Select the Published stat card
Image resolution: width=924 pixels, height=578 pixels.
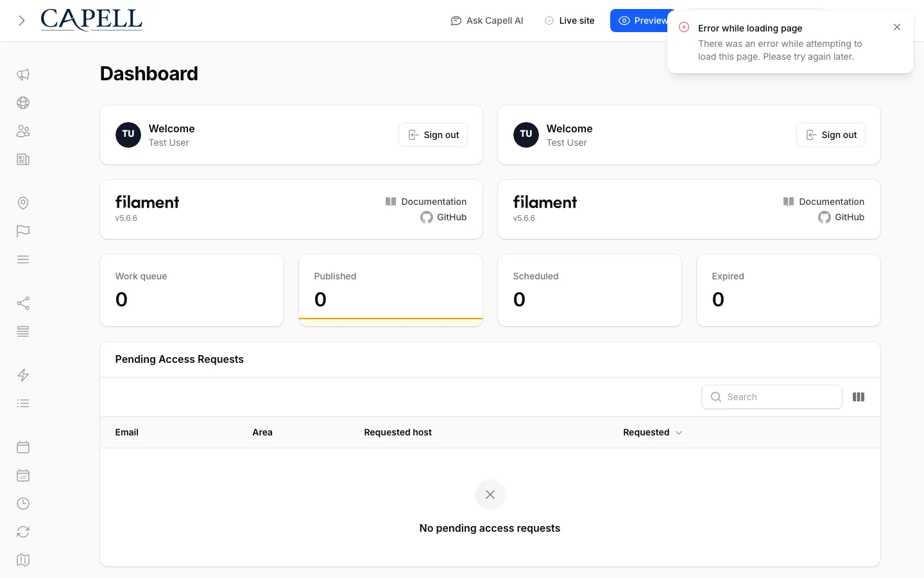[x=391, y=290]
